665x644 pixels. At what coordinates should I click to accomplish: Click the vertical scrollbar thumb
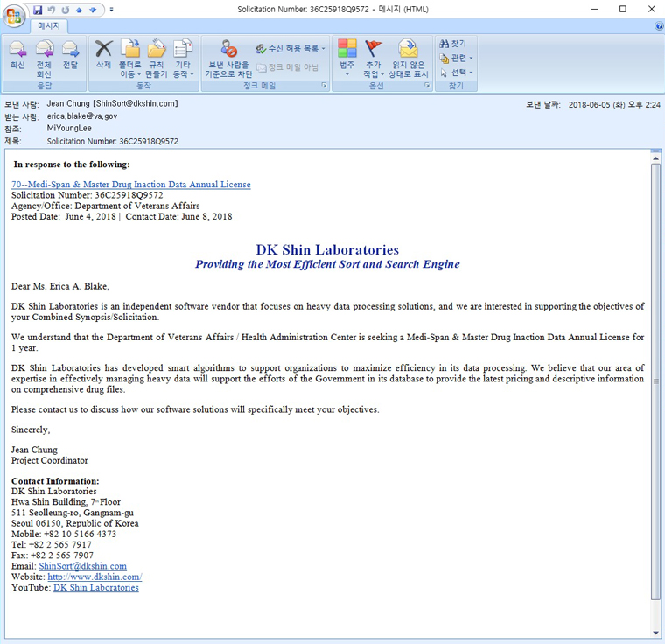click(656, 381)
